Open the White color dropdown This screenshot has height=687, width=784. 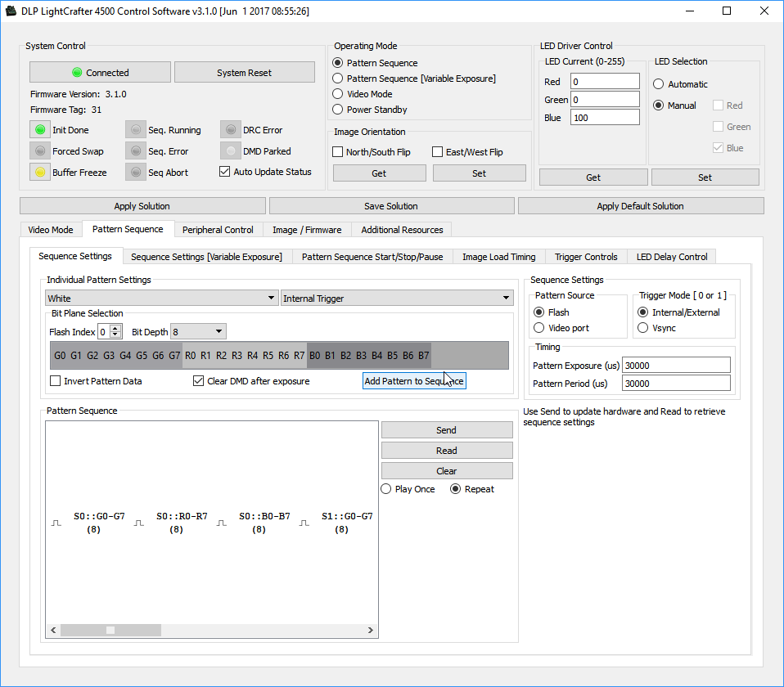[161, 299]
